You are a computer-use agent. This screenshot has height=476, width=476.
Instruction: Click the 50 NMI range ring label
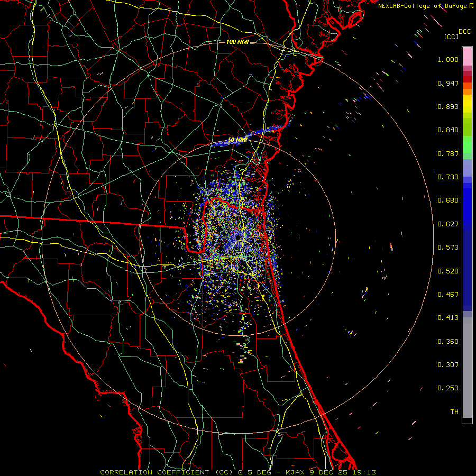(237, 140)
